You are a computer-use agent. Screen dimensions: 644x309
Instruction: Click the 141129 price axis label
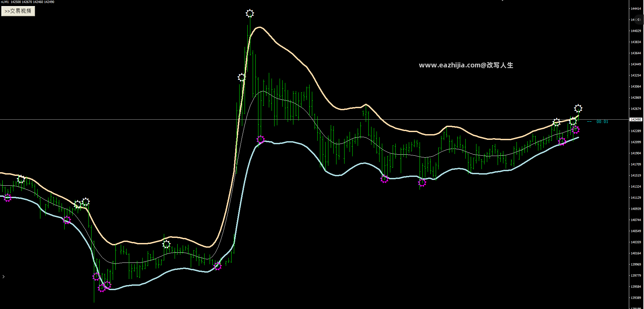(x=636, y=197)
